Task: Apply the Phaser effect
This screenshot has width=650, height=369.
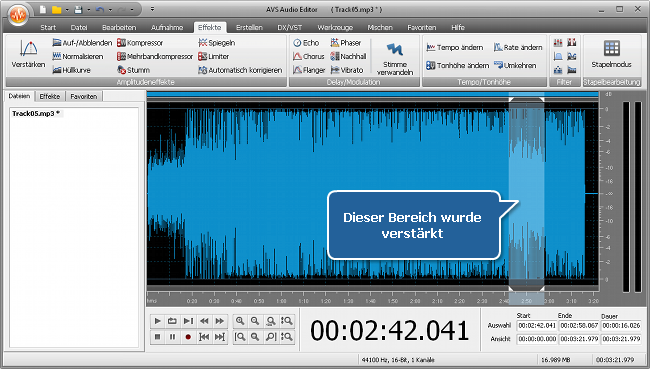Action: (x=346, y=43)
